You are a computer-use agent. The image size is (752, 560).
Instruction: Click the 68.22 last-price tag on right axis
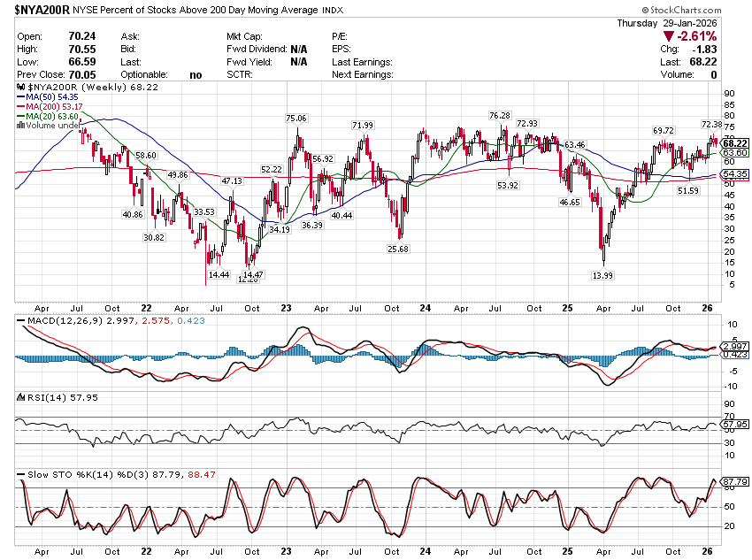click(x=735, y=143)
